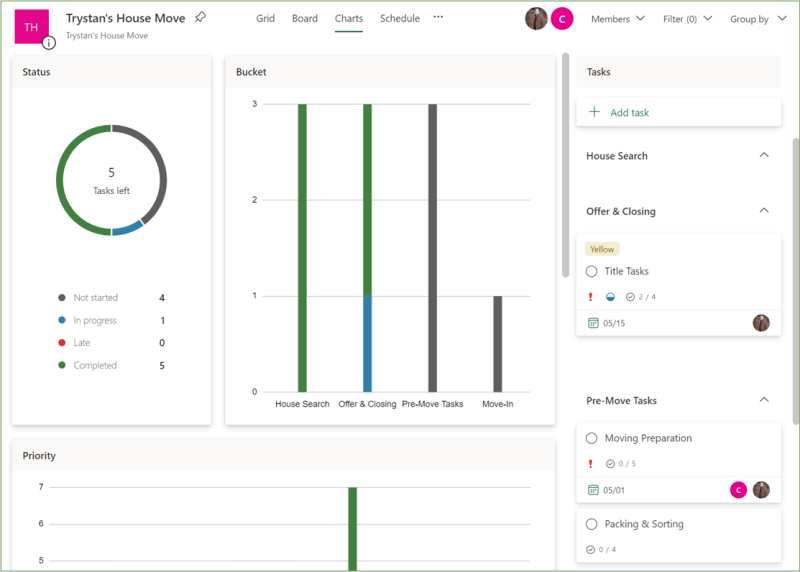Click the checklist 2 / 4 icon on Title Tasks
This screenshot has height=572, width=800.
point(630,297)
